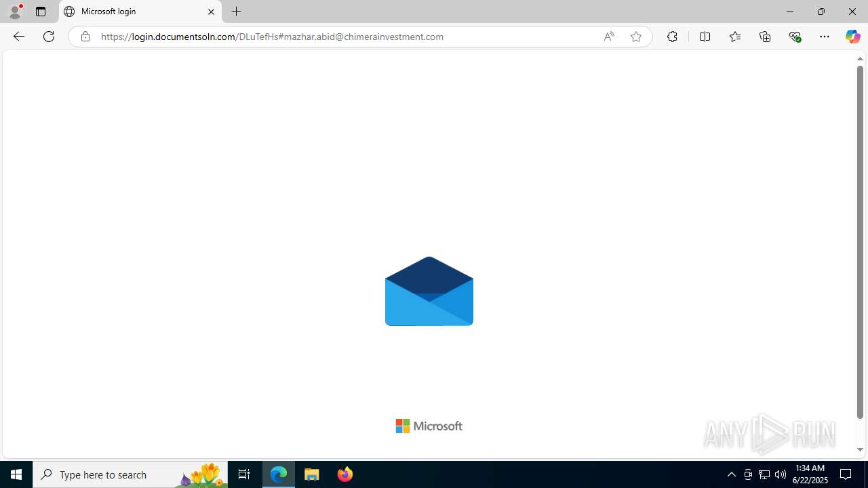
Task: Open the notifications action center
Action: point(846,474)
